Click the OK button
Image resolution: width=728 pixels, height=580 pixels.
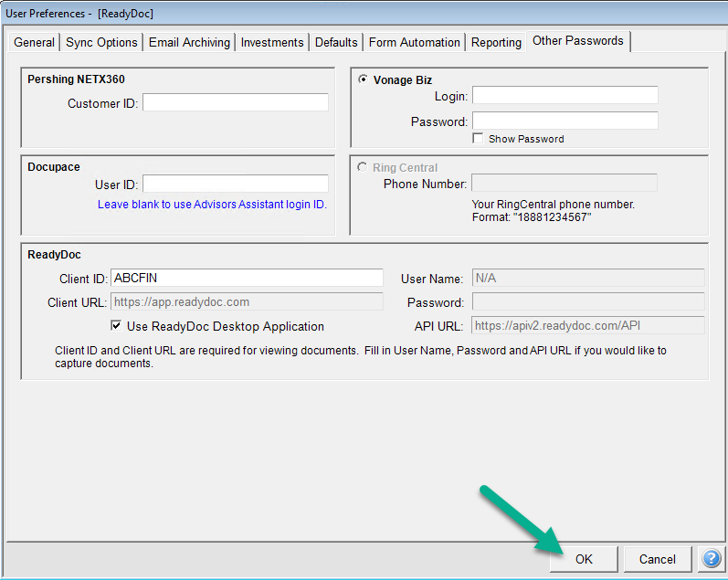[x=584, y=559]
